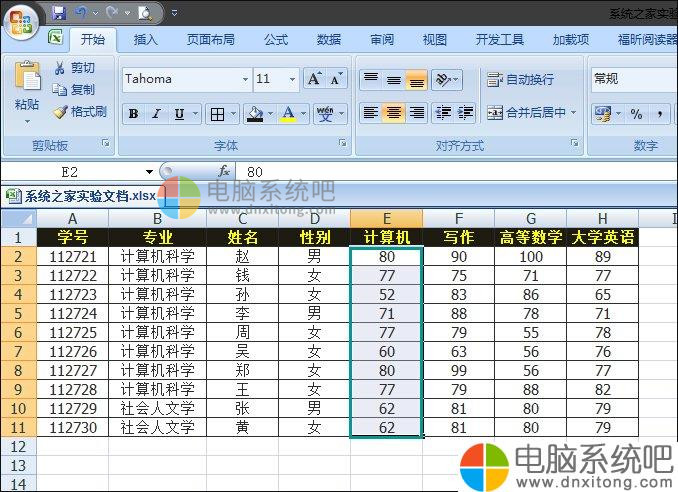
Task: Toggle Bold formatting
Action: click(133, 114)
